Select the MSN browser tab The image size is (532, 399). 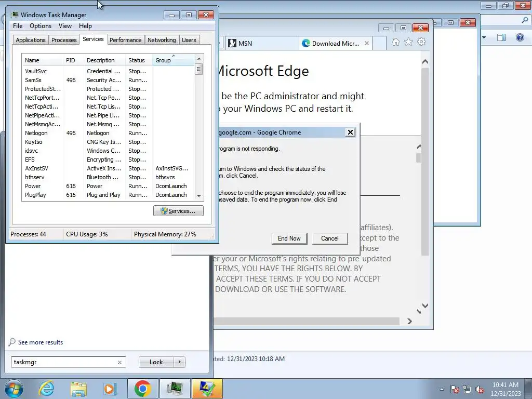pyautogui.click(x=261, y=44)
